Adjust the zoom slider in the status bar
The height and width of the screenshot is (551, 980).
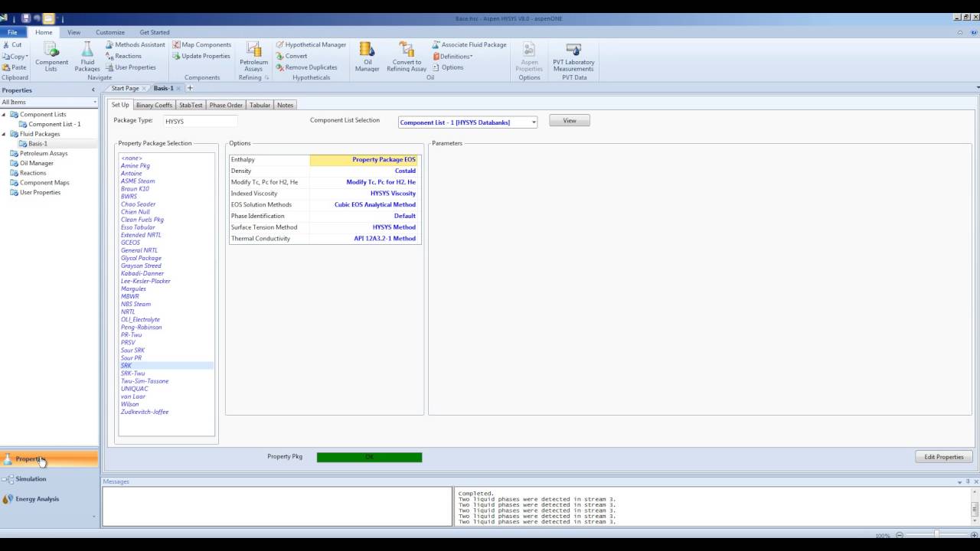[936, 536]
